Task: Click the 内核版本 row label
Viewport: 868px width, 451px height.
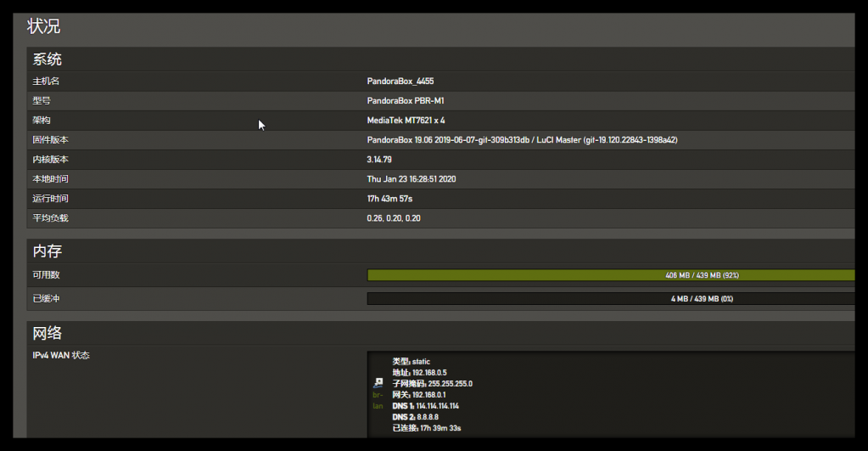Action: pos(50,160)
